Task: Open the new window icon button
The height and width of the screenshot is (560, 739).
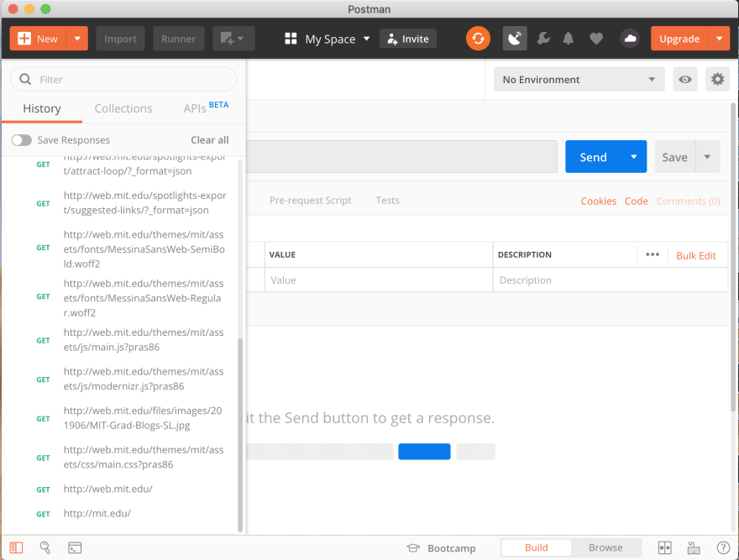Action: 233,39
